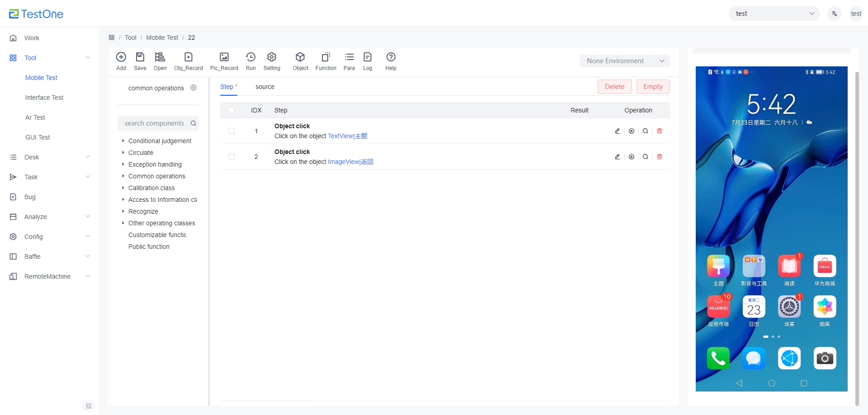
Task: Click the gear icon beside common operations
Action: [193, 88]
